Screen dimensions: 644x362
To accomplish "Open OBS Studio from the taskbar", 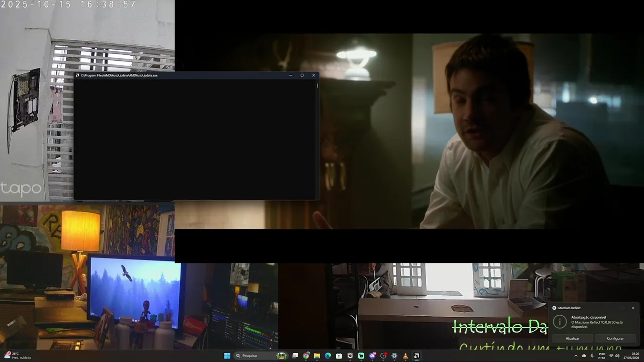I will click(383, 355).
